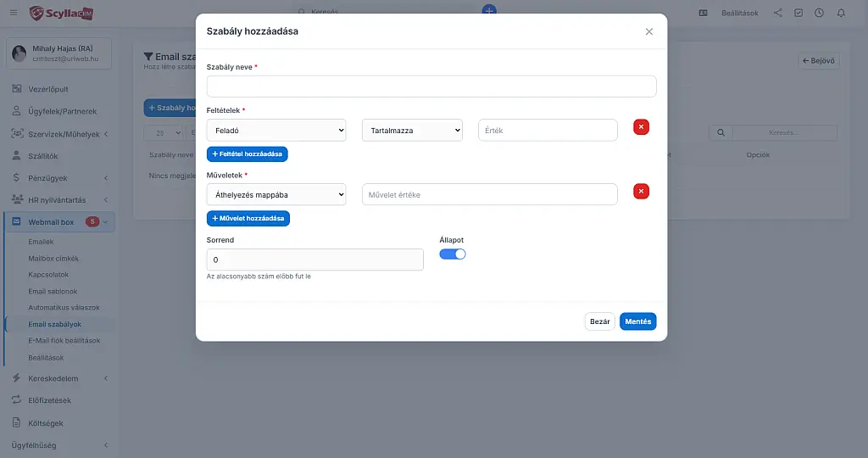The width and height of the screenshot is (868, 458).
Task: Close the Szabály hozzáadása dialog
Action: point(648,31)
